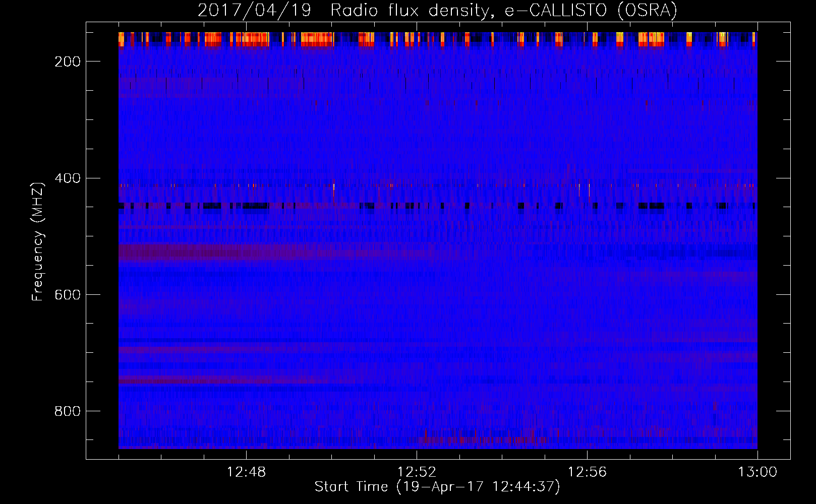Click the "Start Time (19-Apr-17 12:44:37)" axis label
Screen dimensions: 816x504
437,487
